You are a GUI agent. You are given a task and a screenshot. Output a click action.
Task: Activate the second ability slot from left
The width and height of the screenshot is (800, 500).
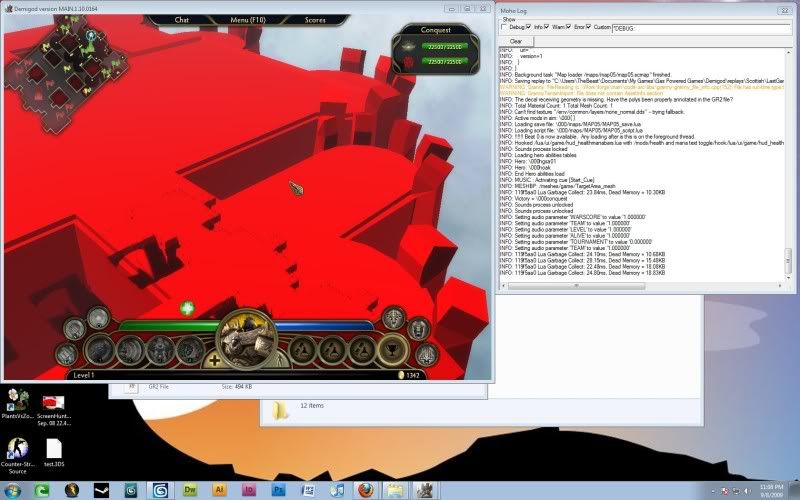coord(131,350)
